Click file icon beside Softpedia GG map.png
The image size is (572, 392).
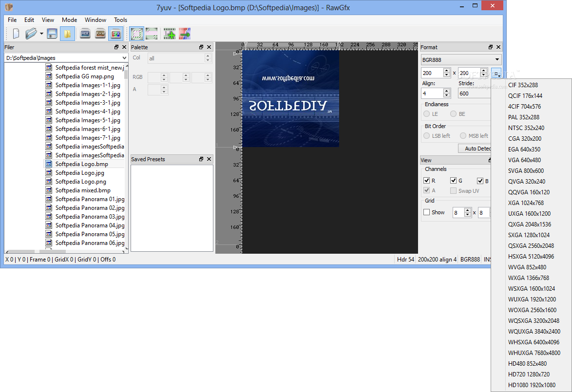coord(49,76)
